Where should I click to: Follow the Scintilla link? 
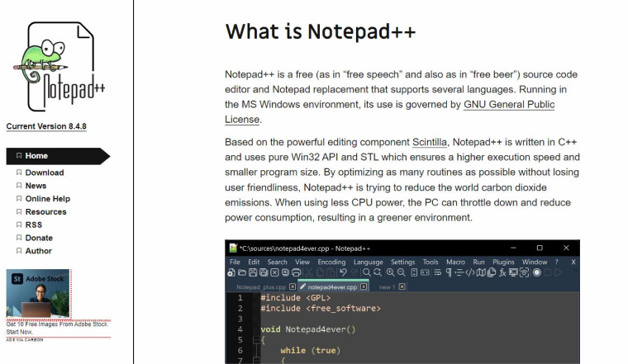[430, 143]
